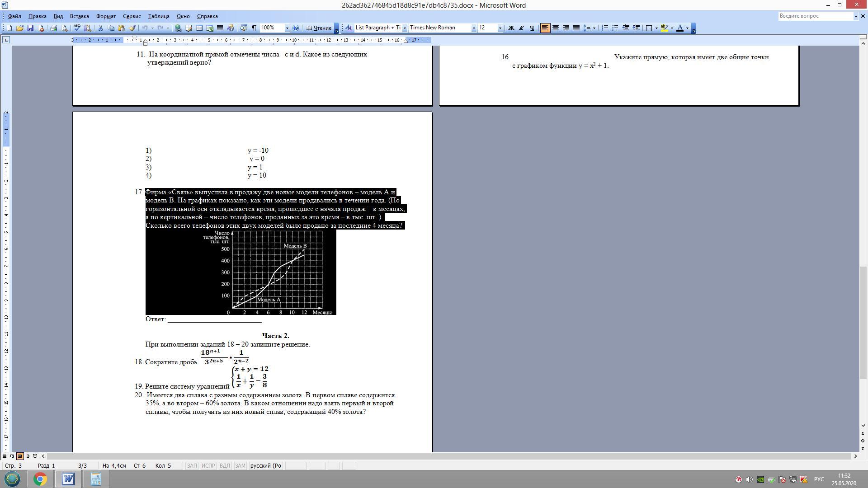The image size is (868, 488).
Task: Center align text button
Action: (x=556, y=28)
